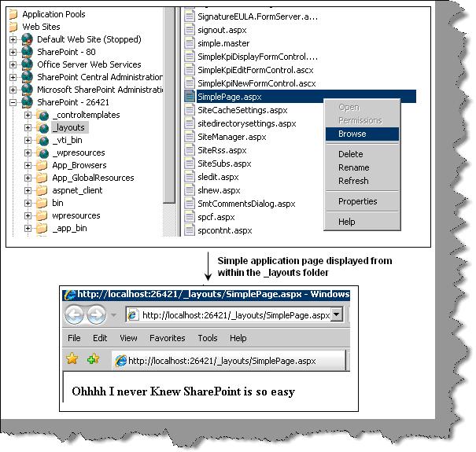Click the browser Back arrow button
Image resolution: width=476 pixels, height=452 pixels.
[x=74, y=314]
